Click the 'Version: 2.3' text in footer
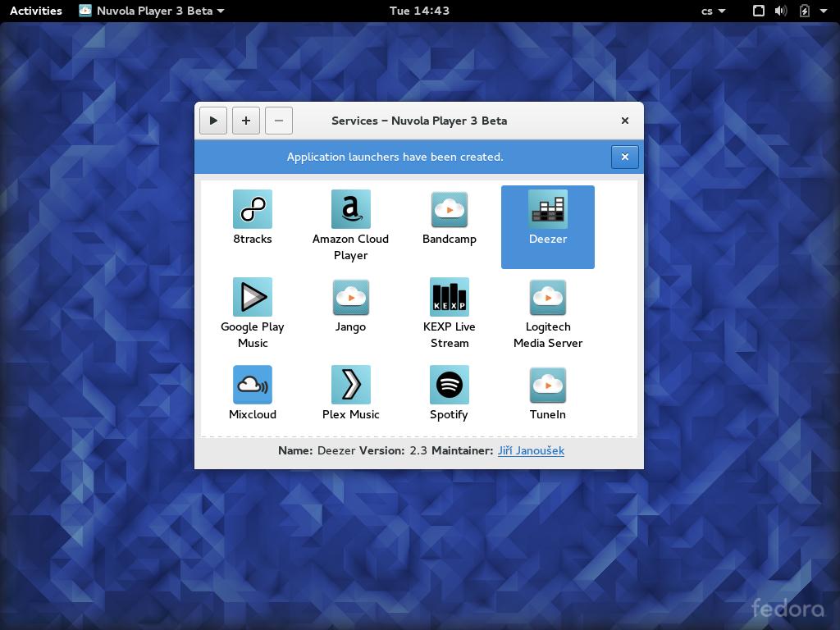 click(393, 450)
